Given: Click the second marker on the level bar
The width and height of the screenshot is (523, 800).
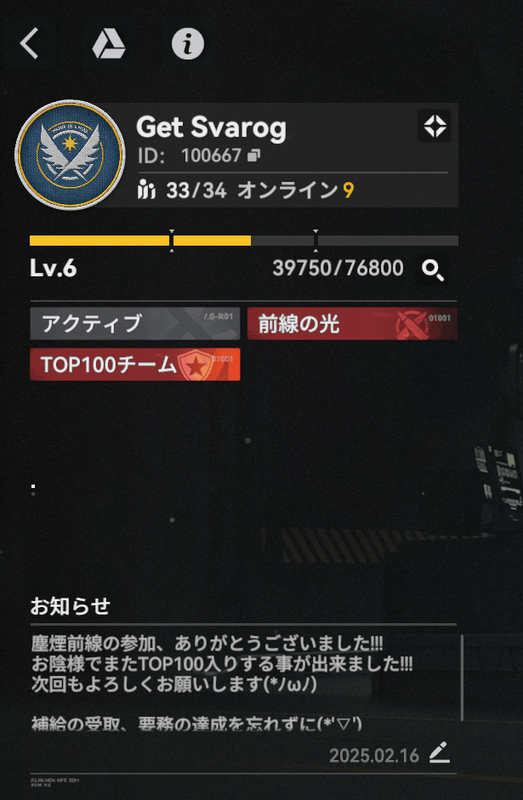Looking at the screenshot, I should coord(315,240).
